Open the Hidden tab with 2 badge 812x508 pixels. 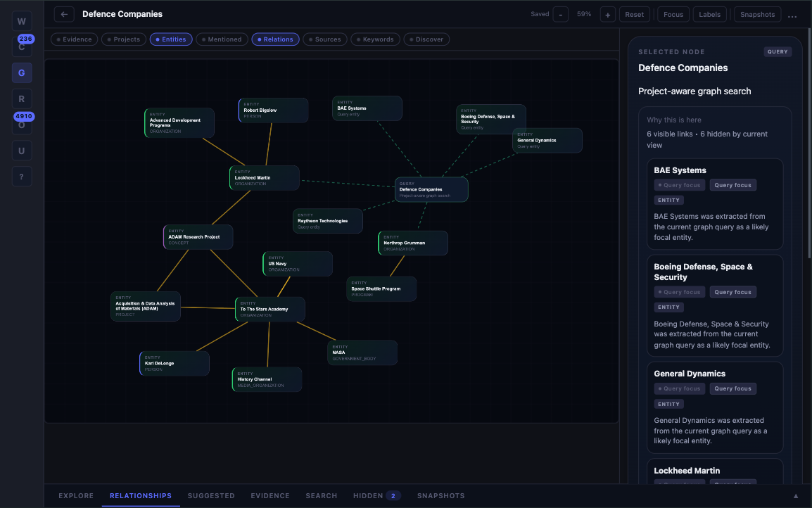[x=377, y=495]
